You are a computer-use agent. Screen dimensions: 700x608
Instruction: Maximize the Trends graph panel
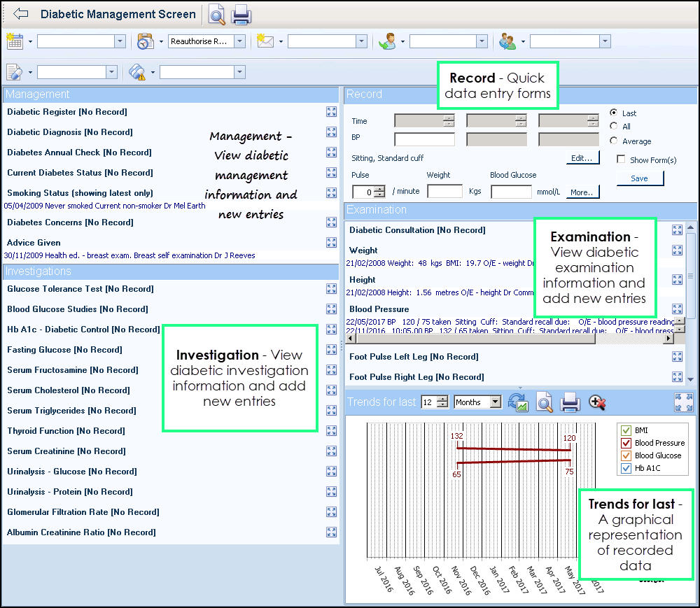pos(684,402)
